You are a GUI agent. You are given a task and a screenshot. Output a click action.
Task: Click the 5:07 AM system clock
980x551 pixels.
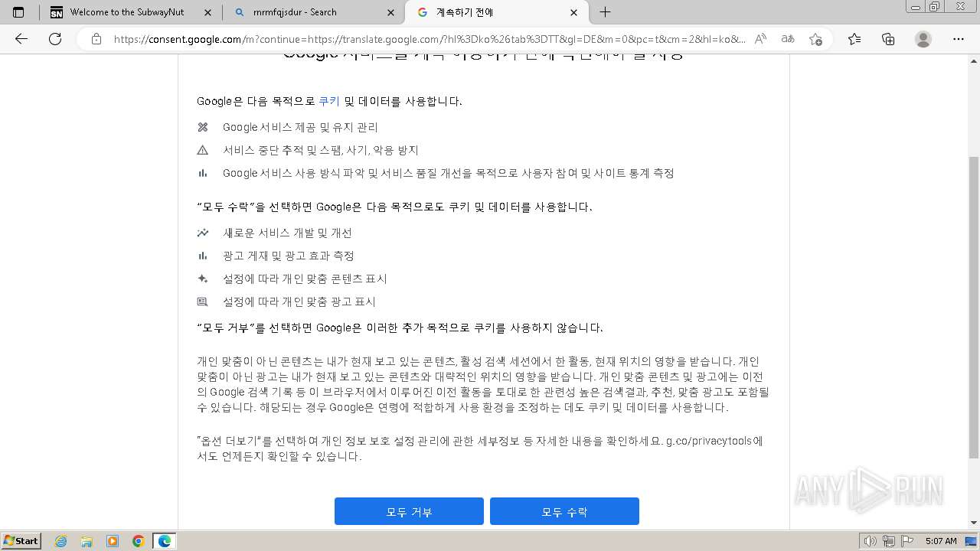[941, 541]
